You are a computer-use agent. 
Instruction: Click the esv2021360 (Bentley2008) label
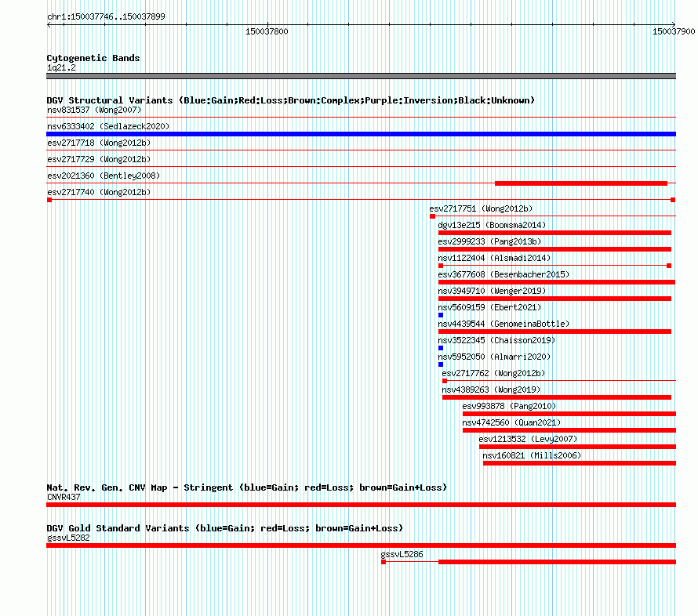click(104, 176)
